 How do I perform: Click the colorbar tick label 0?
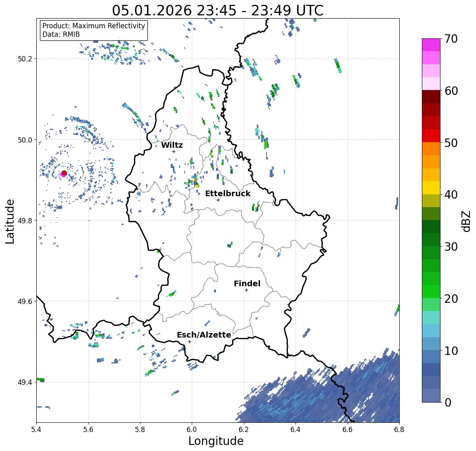click(x=448, y=403)
